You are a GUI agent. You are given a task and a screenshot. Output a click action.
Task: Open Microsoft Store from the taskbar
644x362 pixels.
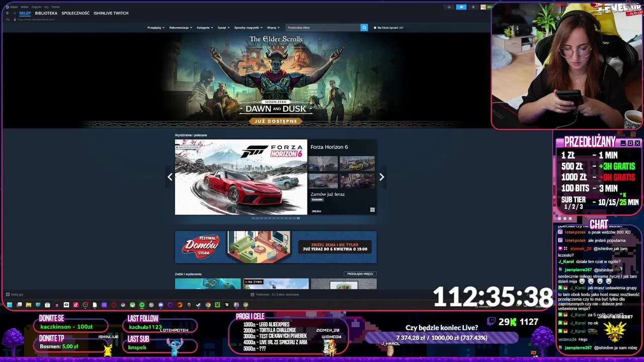click(47, 305)
